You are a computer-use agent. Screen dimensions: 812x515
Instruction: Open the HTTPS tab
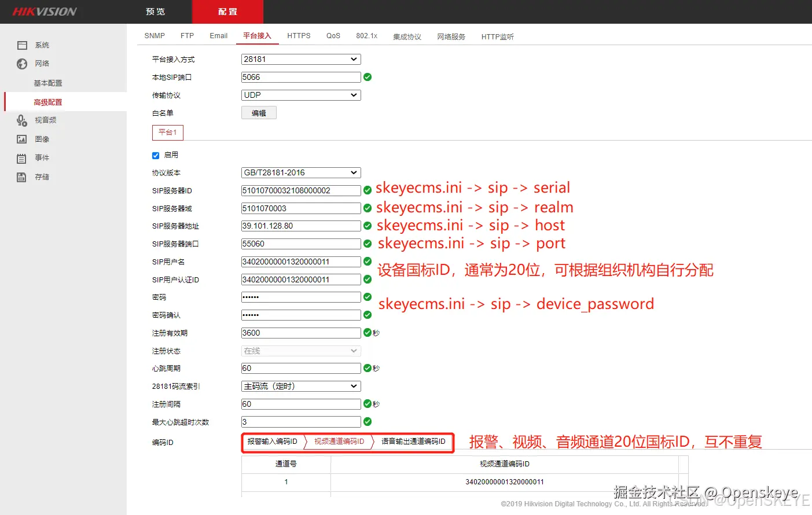click(299, 36)
